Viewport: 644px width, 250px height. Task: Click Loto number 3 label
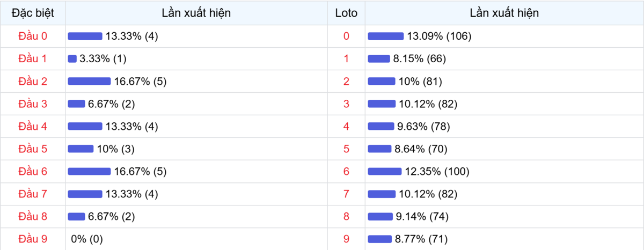pyautogui.click(x=346, y=104)
